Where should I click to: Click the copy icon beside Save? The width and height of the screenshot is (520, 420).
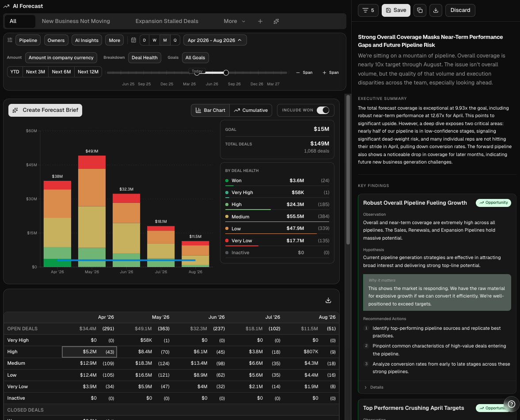coord(420,10)
